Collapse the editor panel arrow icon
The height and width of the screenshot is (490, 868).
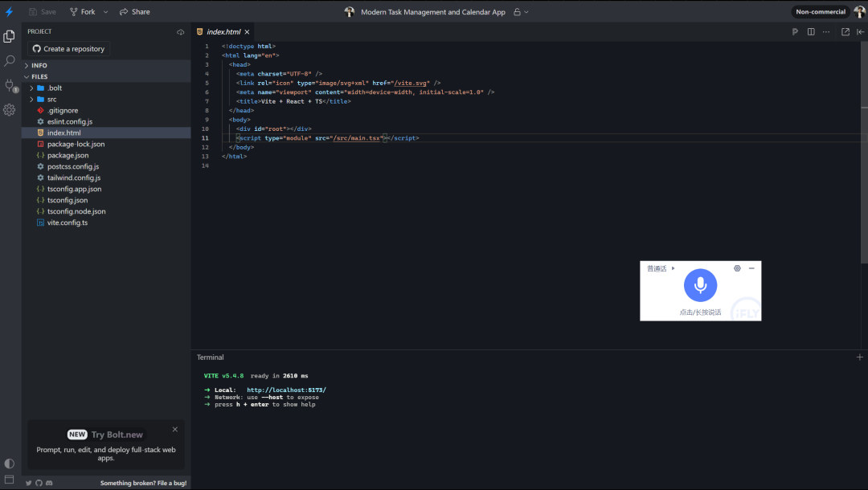pyautogui.click(x=860, y=32)
